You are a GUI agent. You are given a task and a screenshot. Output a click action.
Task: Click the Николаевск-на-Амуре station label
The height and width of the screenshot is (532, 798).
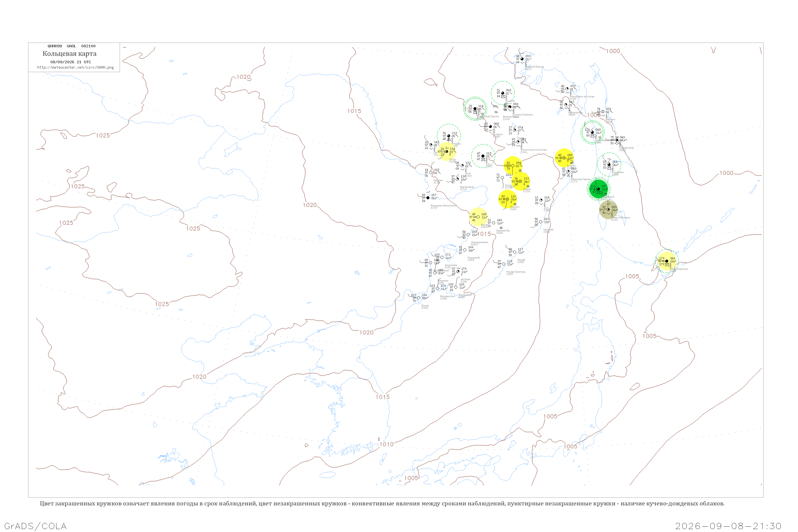point(582,96)
